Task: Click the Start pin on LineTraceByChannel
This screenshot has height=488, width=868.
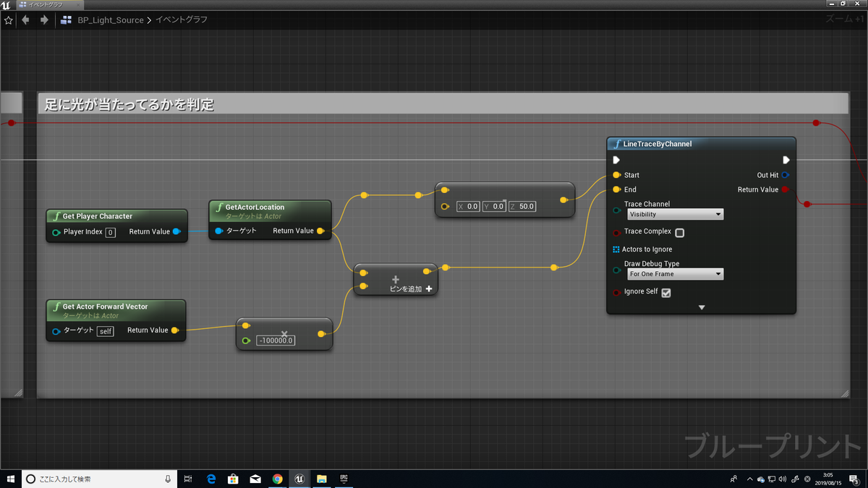Action: point(616,175)
